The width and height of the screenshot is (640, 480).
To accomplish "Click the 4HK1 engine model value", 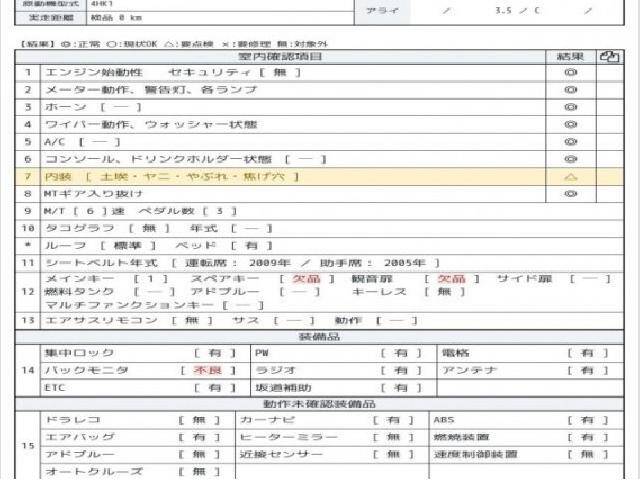I will point(102,3).
